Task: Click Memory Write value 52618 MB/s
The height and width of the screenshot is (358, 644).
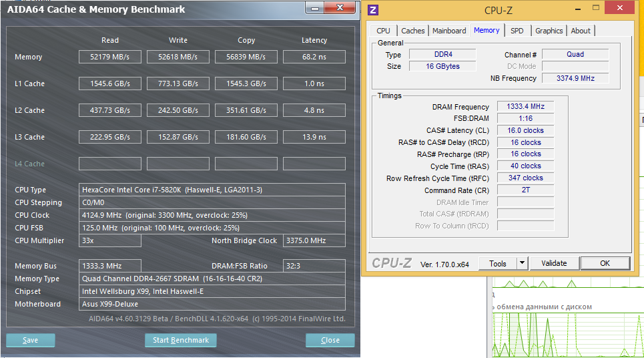Action: tap(178, 57)
